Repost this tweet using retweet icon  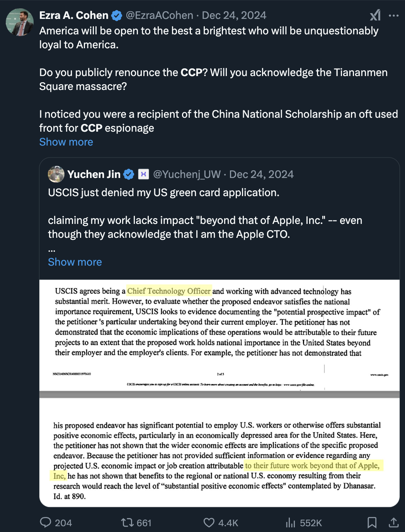[127, 523]
